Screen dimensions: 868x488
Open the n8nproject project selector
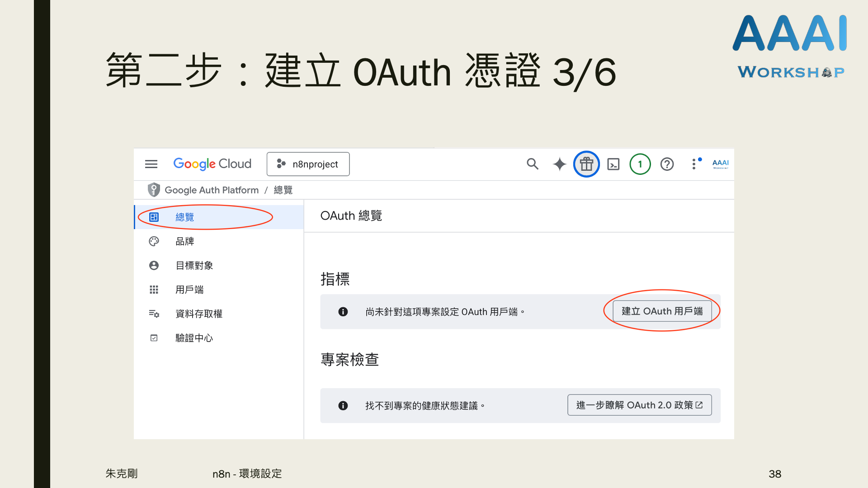point(308,164)
